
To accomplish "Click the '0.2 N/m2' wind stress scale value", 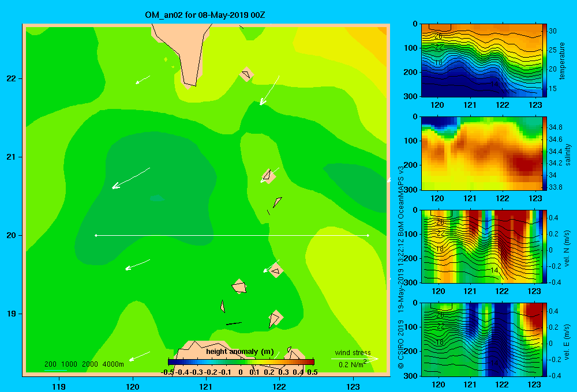I will click(352, 364).
